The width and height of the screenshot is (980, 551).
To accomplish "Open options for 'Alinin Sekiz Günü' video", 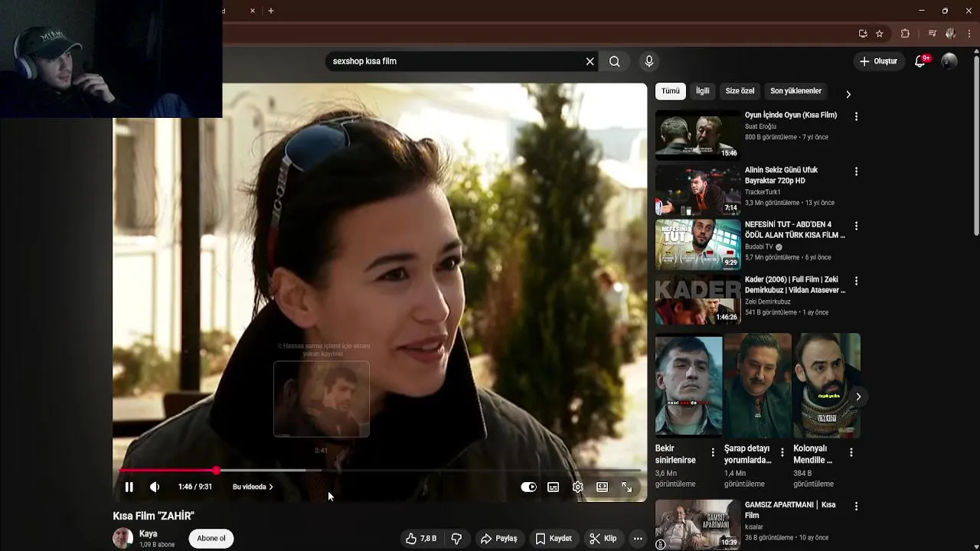I will click(856, 171).
